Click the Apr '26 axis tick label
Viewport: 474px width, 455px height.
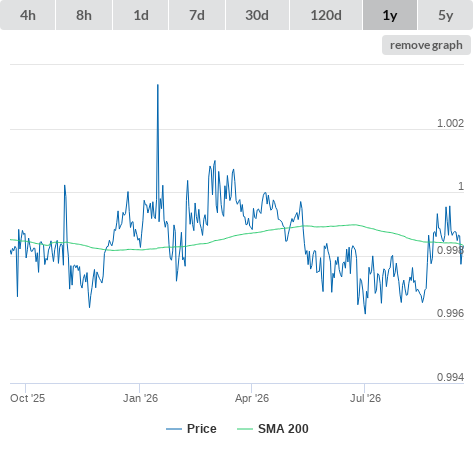click(x=252, y=398)
